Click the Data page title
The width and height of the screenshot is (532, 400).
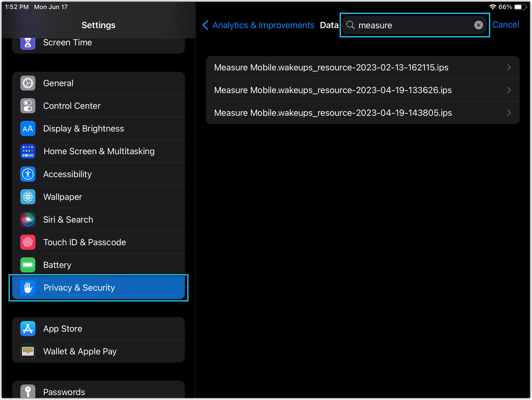click(x=329, y=25)
